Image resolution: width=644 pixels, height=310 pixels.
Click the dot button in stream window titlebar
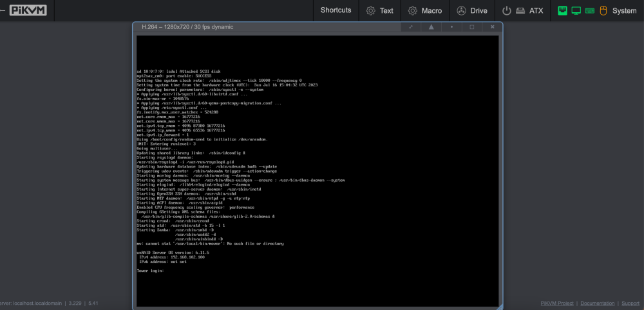[x=452, y=26]
